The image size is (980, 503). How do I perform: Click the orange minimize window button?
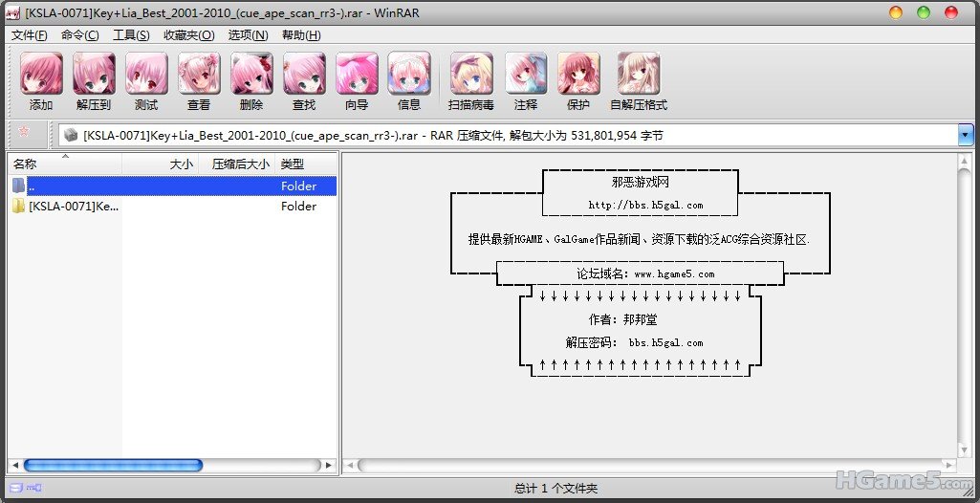896,12
